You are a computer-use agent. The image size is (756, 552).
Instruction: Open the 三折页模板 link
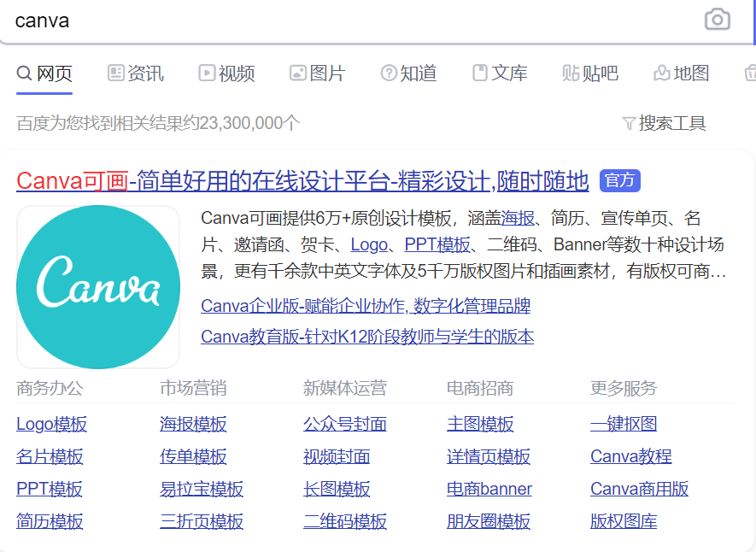click(202, 521)
